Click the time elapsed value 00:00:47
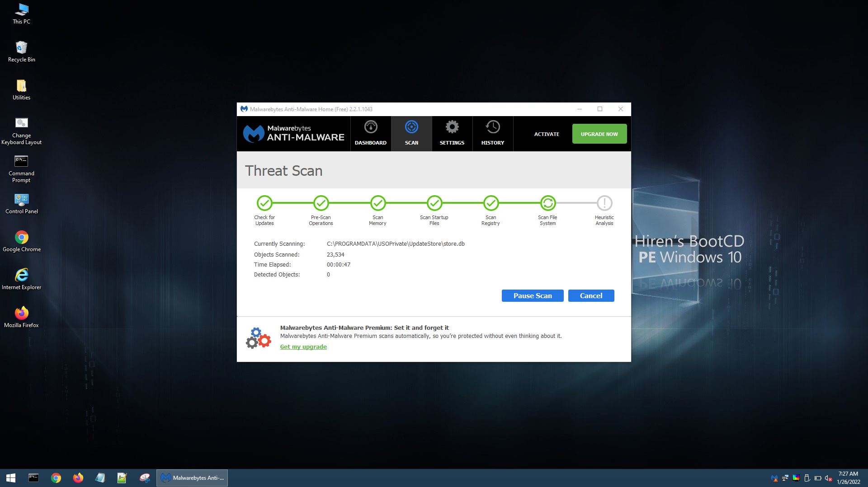This screenshot has width=868, height=487. tap(339, 265)
